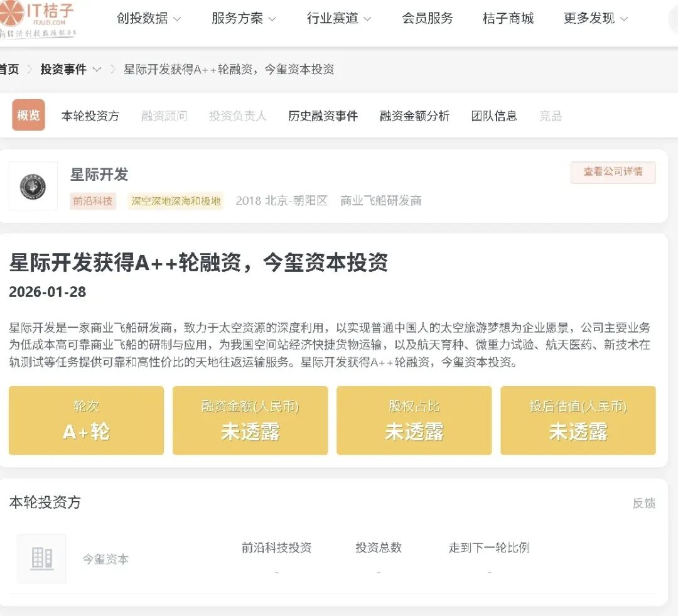Switch to the 历史融资事件 tab
The image size is (678, 616).
point(323,116)
